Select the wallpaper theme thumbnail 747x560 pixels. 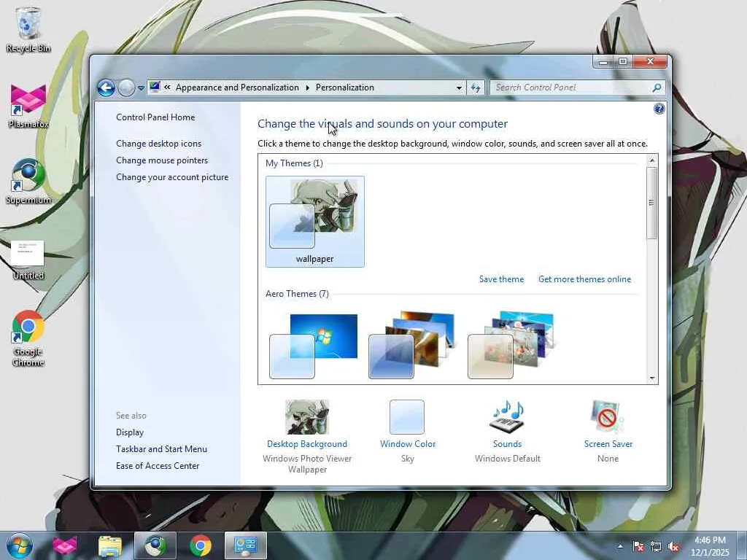[x=315, y=222]
